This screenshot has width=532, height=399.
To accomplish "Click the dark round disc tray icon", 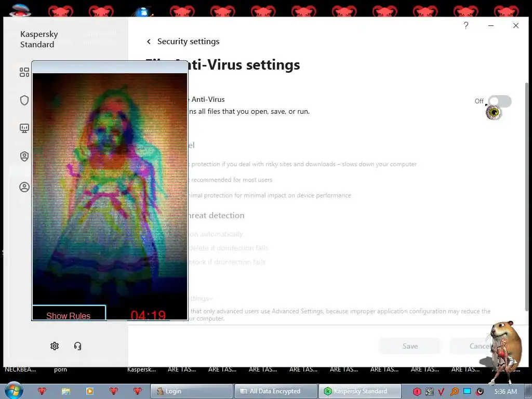I will click(x=480, y=392).
